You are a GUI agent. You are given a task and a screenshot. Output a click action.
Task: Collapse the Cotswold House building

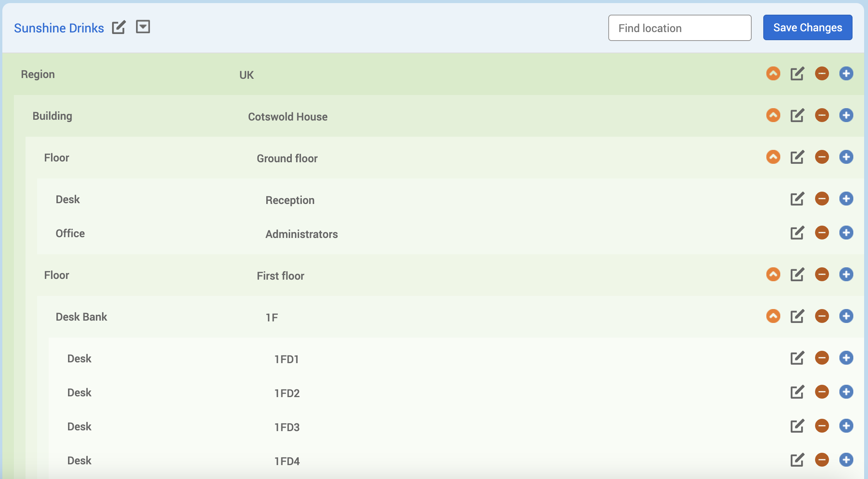coord(773,115)
